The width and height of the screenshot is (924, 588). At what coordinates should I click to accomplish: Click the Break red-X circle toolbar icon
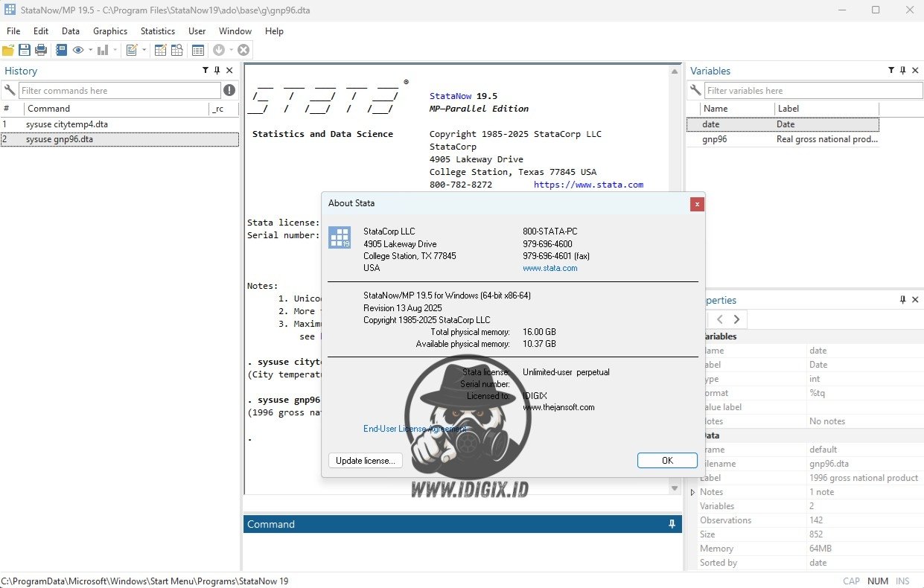[243, 50]
